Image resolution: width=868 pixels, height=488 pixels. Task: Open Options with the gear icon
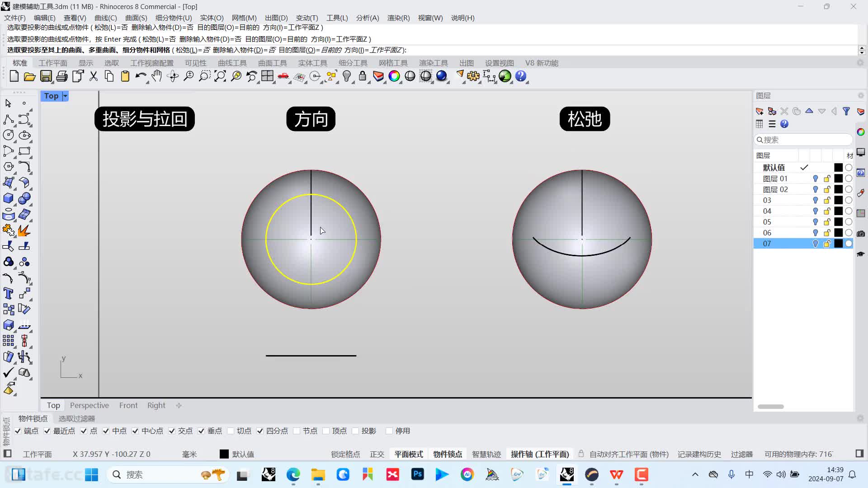pos(473,76)
